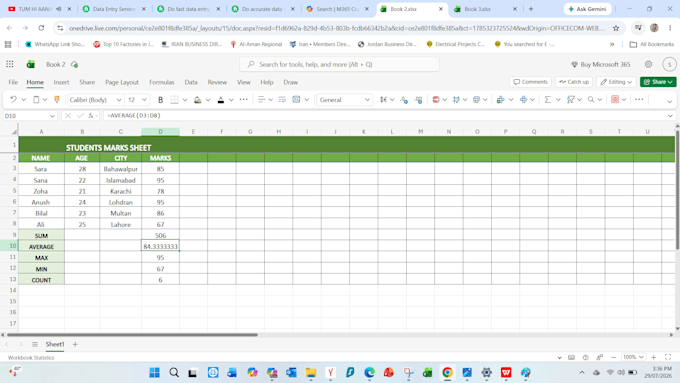Click the Merge cells icon
680x383 pixels.
(296, 100)
